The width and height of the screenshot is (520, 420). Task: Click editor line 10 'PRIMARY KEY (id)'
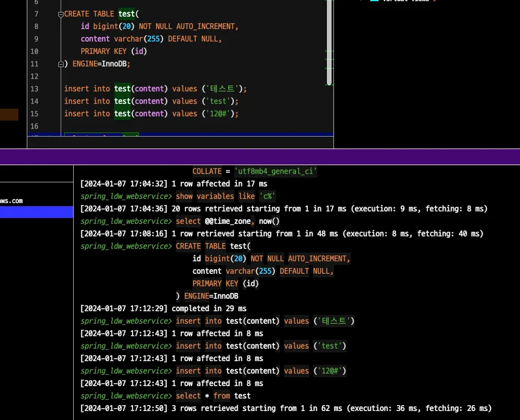point(114,51)
